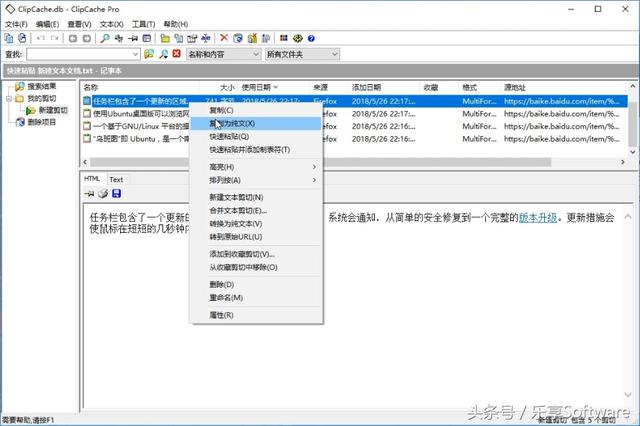This screenshot has height=426, width=640.
Task: Click the search-now icon beside find box
Action: pyautogui.click(x=149, y=54)
